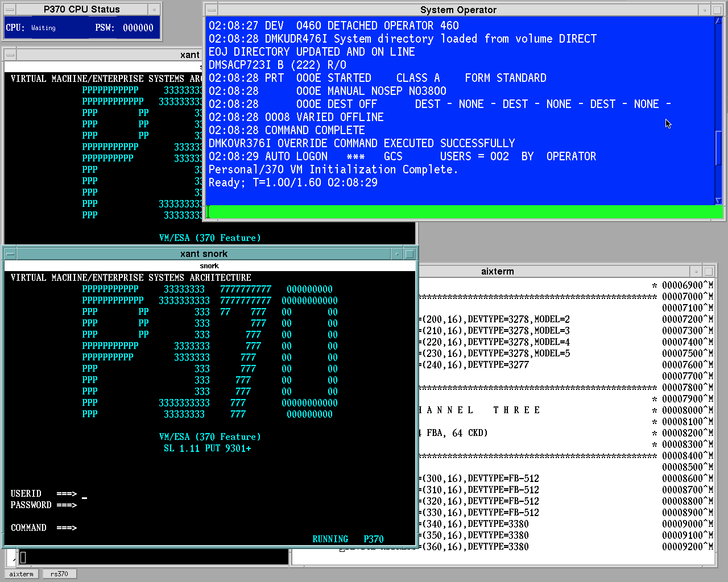Viewport: 728px width, 582px height.
Task: Click the up arrow of System Operator scrollbar
Action: click(718, 21)
